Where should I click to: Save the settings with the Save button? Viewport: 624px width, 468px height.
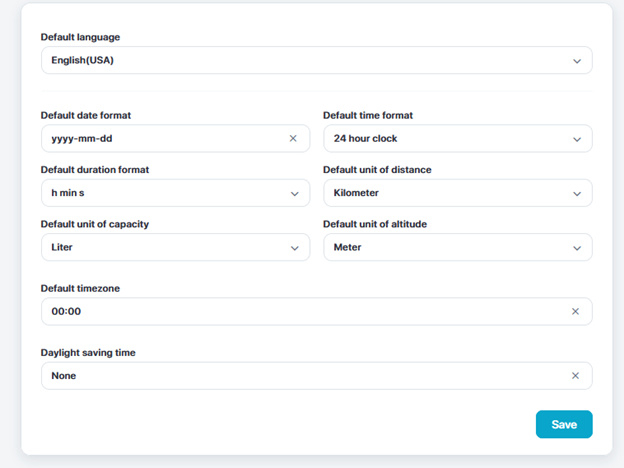click(x=564, y=424)
